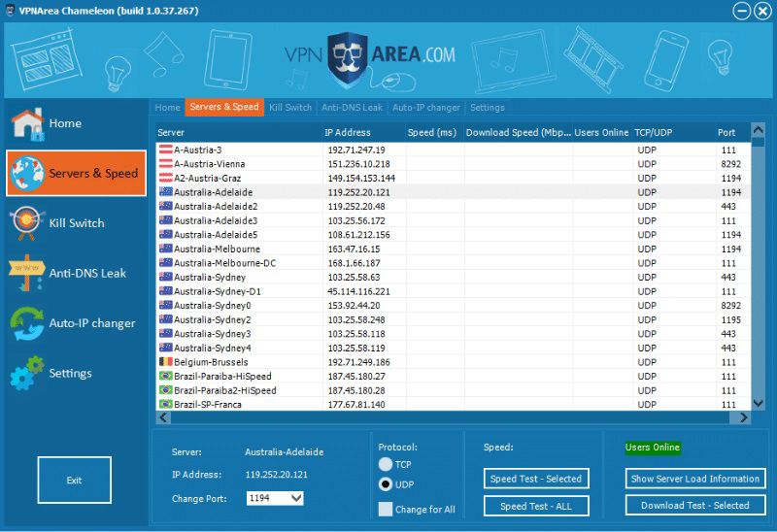Screen dimensions: 777x532
Task: Run Speed Test - ALL
Action: click(536, 506)
